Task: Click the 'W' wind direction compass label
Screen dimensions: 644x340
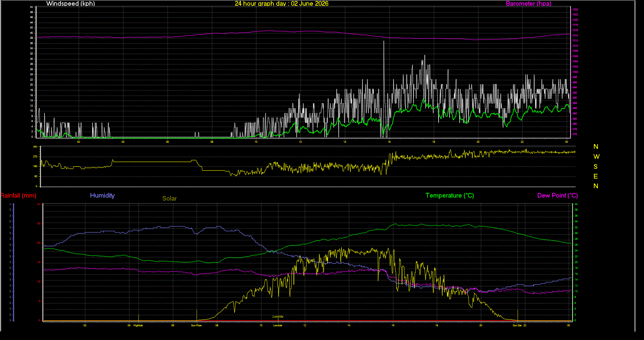Action: click(x=597, y=156)
